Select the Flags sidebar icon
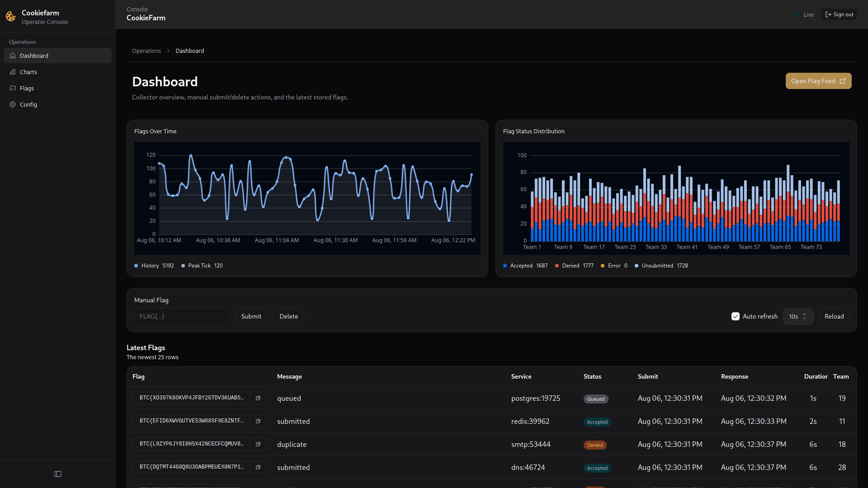This screenshot has height=488, width=868. point(13,88)
